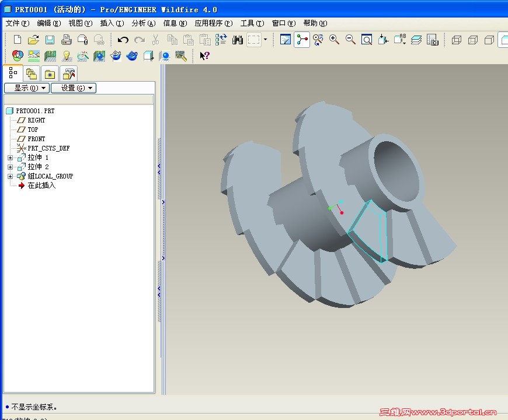Screen dimensions: 508x420
Task: Open the room editor icon
Action: click(x=50, y=56)
